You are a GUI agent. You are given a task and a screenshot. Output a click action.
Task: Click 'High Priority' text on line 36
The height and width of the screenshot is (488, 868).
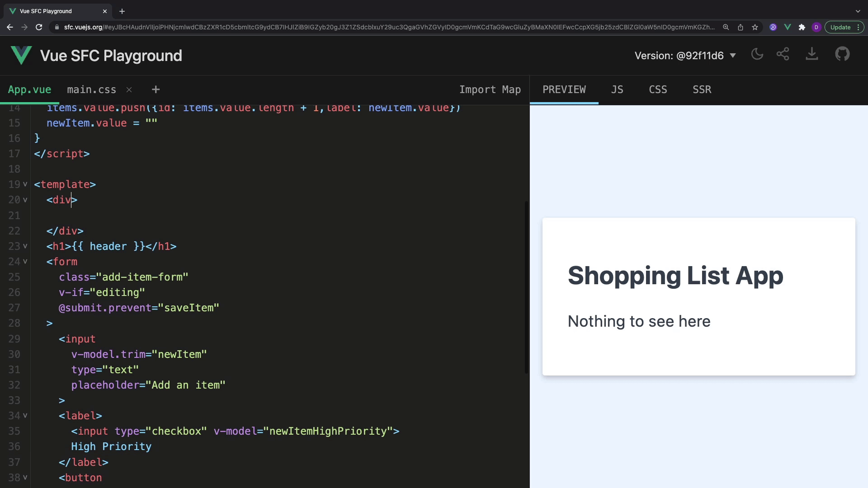click(111, 446)
